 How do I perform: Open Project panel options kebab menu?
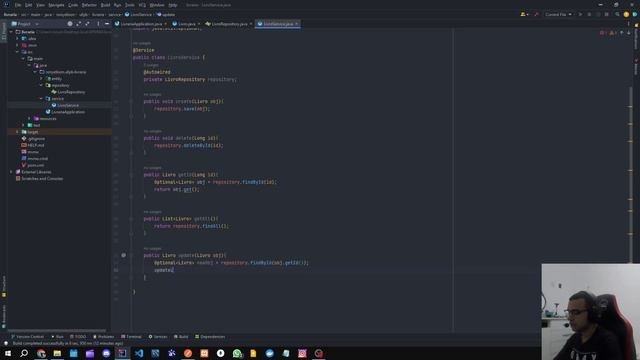[98, 24]
